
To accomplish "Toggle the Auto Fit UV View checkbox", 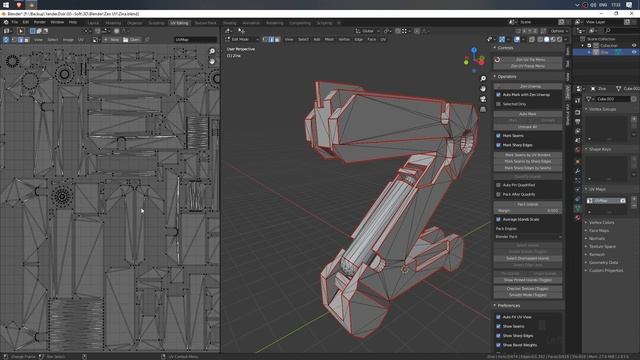I will (498, 317).
